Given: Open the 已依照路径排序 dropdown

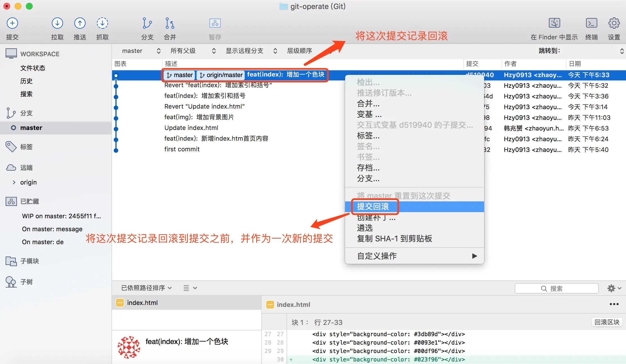Looking at the screenshot, I should [x=146, y=288].
